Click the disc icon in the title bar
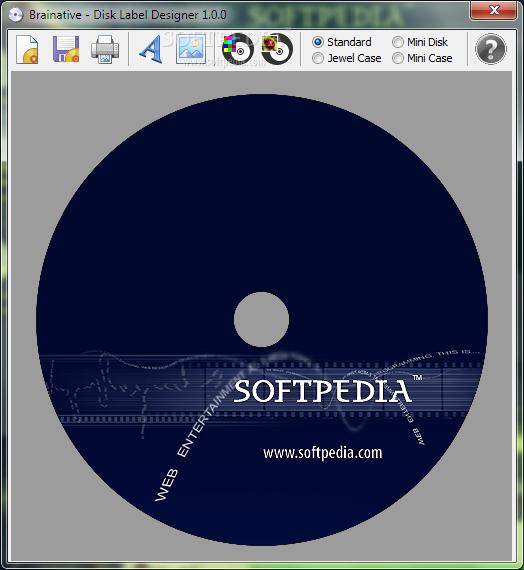This screenshot has width=524, height=570. (x=16, y=15)
